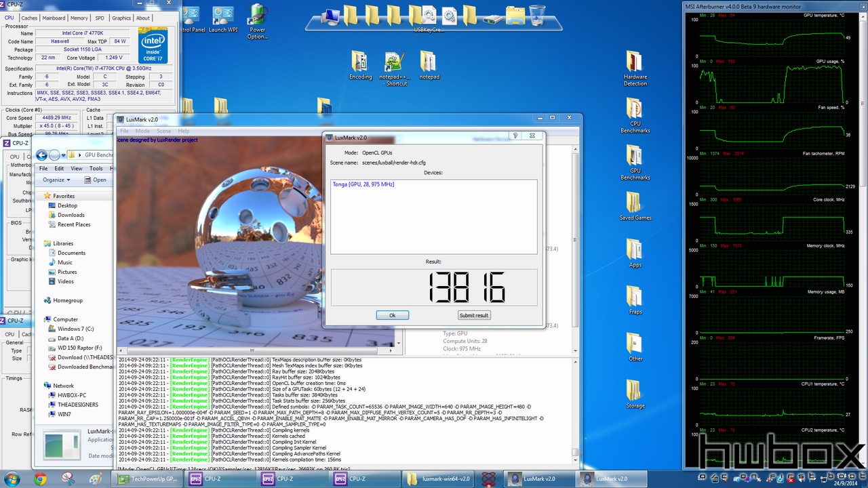Image resolution: width=868 pixels, height=488 pixels.
Task: Click the Intel Core i7 logo in CPU-Z
Action: (155, 45)
